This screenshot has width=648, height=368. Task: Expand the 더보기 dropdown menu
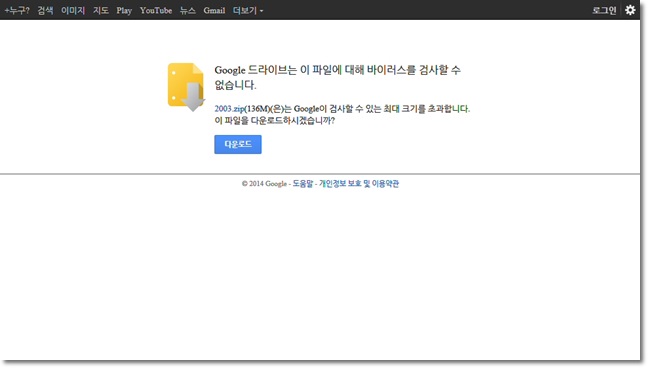pos(248,10)
